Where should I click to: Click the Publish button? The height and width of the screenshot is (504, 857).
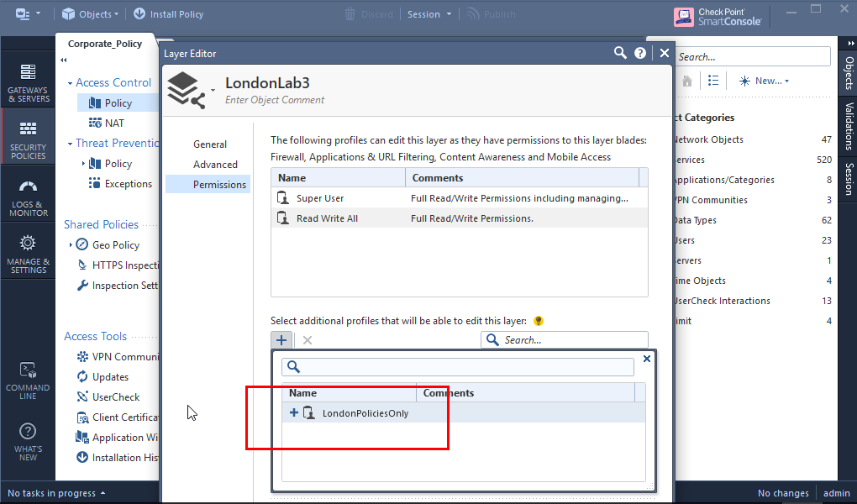pyautogui.click(x=491, y=14)
